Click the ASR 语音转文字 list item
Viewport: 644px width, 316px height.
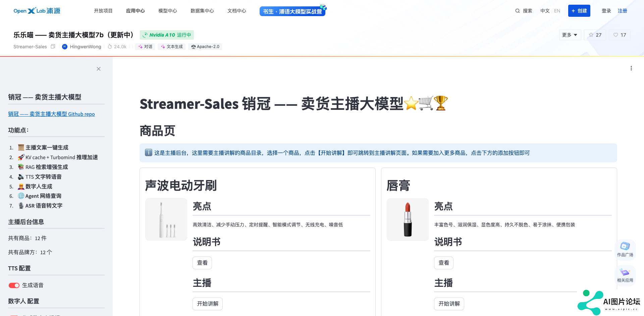click(x=40, y=206)
